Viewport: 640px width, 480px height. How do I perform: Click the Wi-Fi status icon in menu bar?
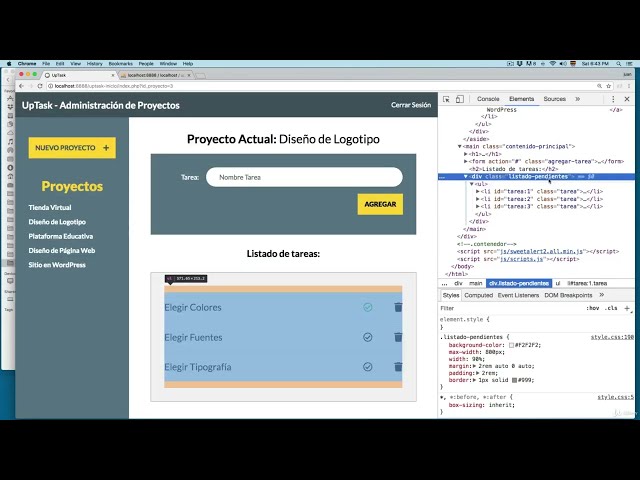coord(553,64)
